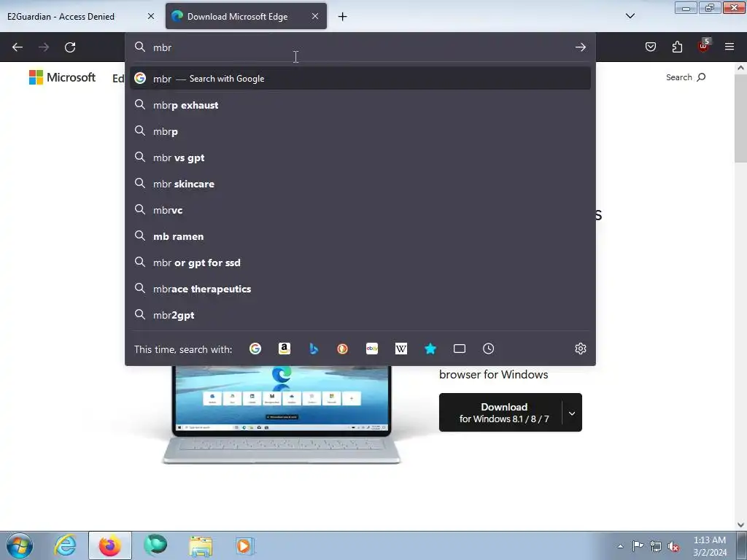Click the muted volume tray icon
The height and width of the screenshot is (560, 747).
673,546
